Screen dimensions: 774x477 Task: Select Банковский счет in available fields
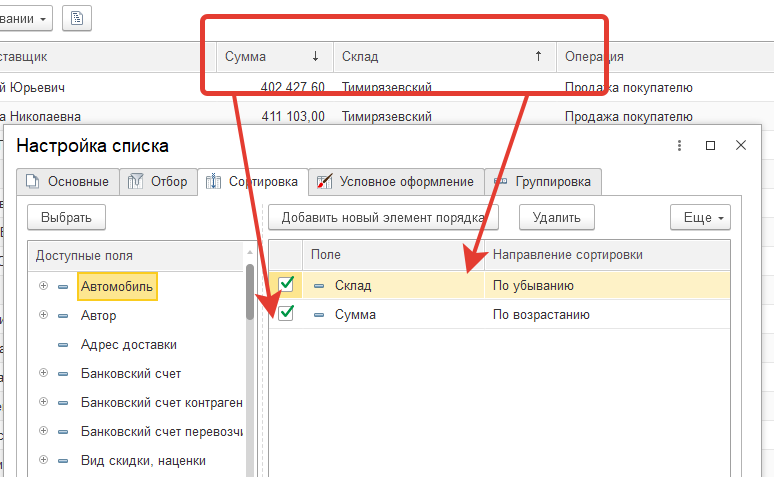coord(131,374)
